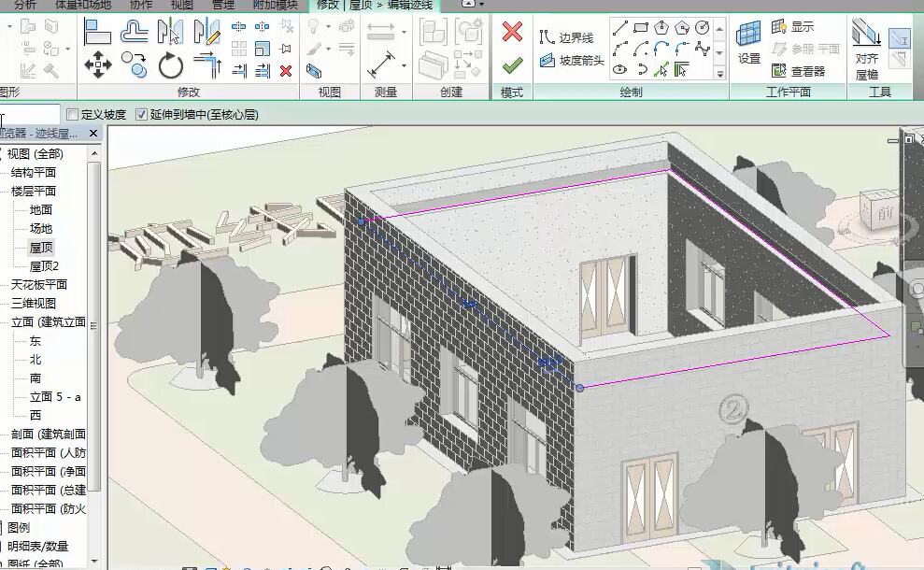
Task: Select Trim/Extend to Corner tool
Action: click(207, 64)
